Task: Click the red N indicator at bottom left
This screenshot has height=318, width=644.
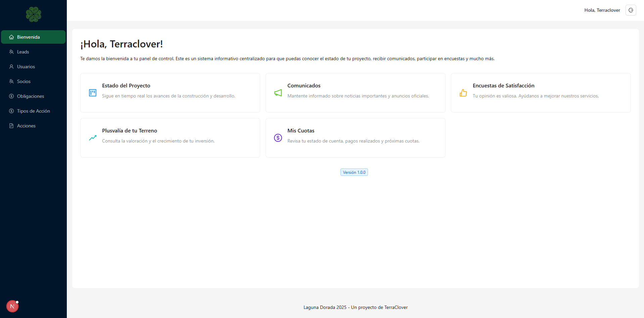Action: pos(12,306)
